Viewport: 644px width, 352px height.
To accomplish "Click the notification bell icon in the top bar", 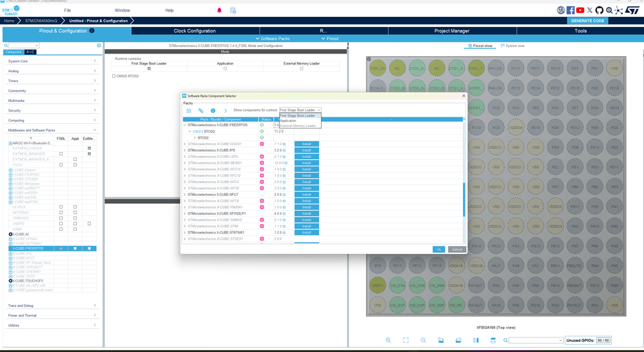I will (x=219, y=10).
